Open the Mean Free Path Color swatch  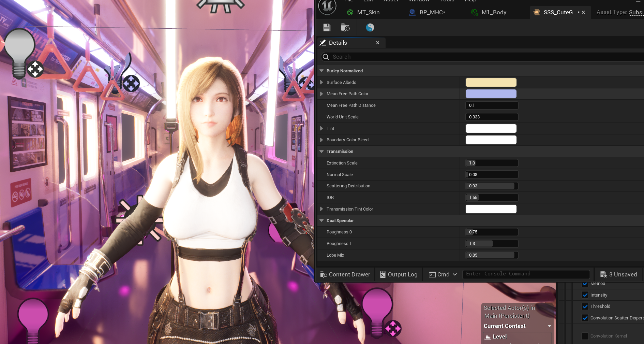click(491, 94)
